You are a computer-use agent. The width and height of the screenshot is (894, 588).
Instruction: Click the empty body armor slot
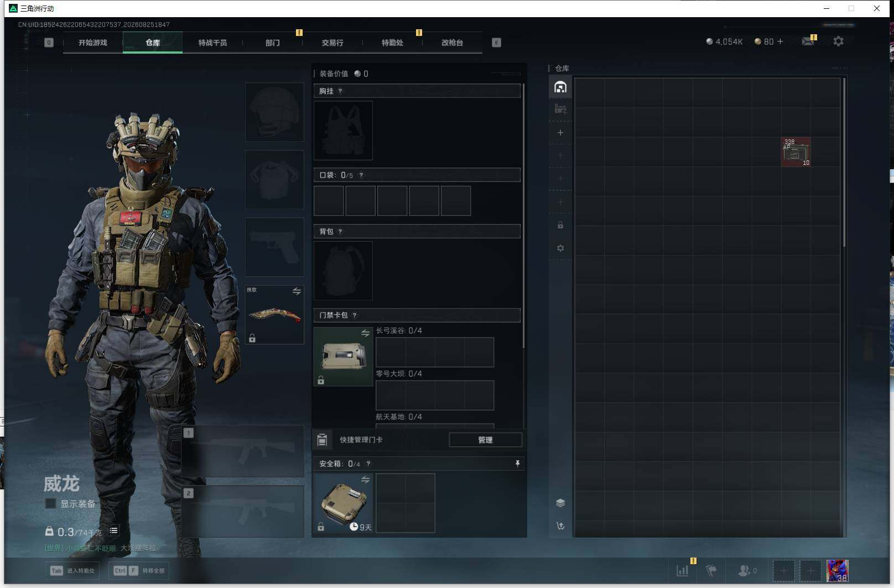tap(274, 179)
